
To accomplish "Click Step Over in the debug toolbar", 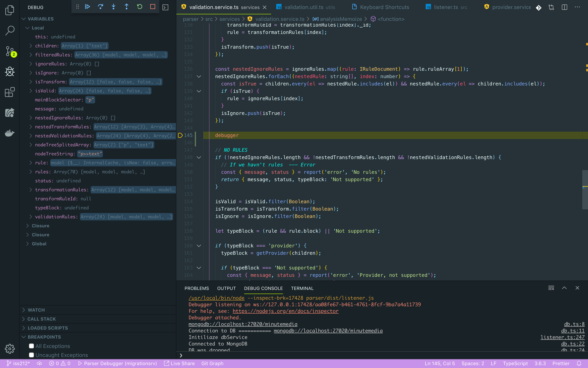I will pos(100,7).
